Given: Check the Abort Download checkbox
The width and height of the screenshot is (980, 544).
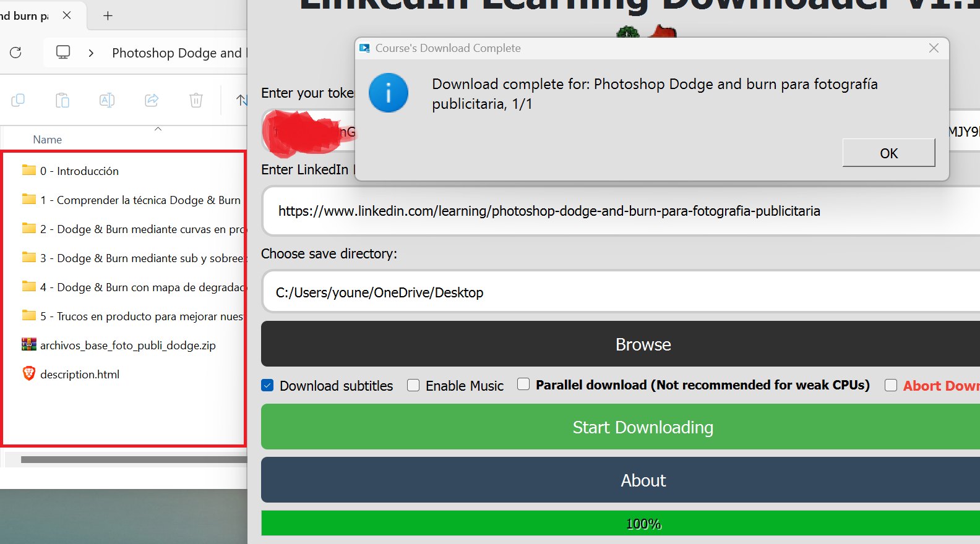Looking at the screenshot, I should [x=891, y=385].
